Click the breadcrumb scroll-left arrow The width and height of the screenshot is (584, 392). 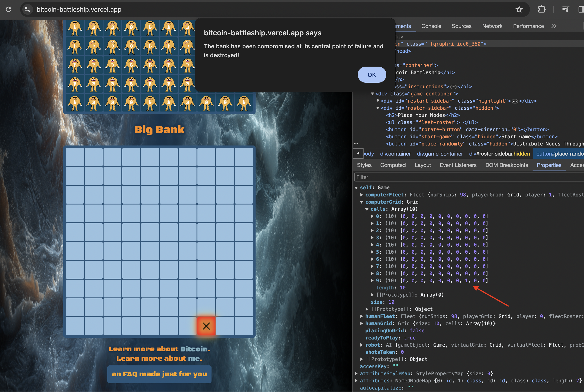point(358,154)
